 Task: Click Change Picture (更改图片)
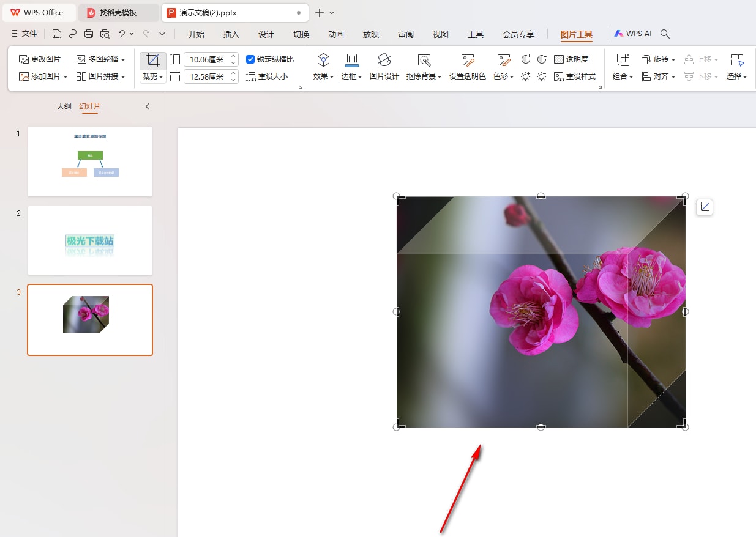(x=40, y=59)
